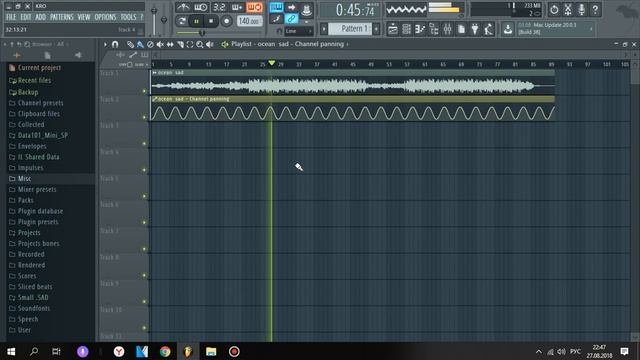Select the Playback speaker tool in playlist
This screenshot has width=640, height=360.
209,44
